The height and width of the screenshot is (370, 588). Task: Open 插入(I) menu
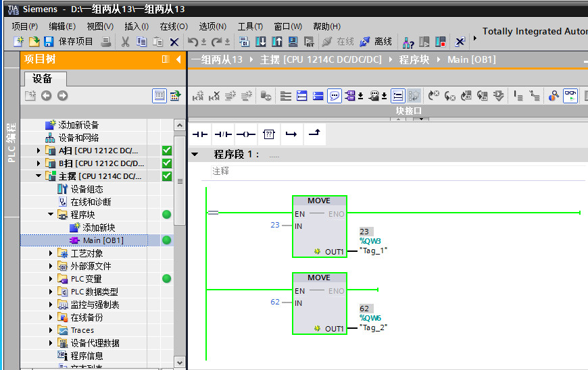coord(137,26)
